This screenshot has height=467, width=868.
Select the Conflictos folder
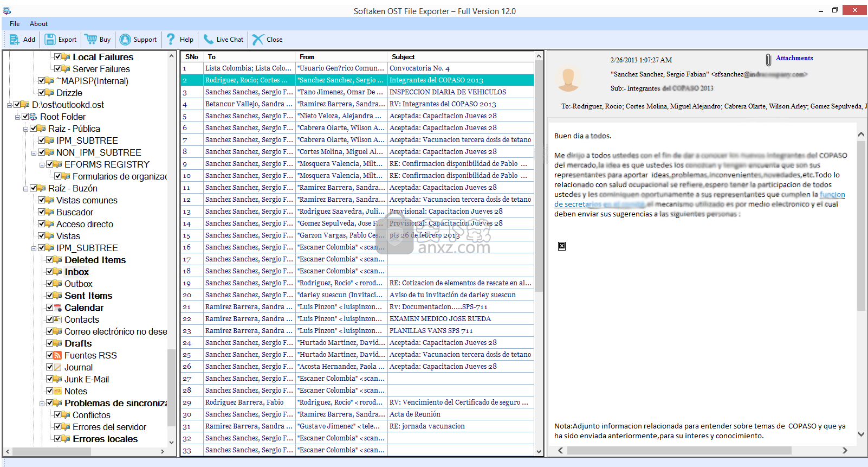coord(92,415)
